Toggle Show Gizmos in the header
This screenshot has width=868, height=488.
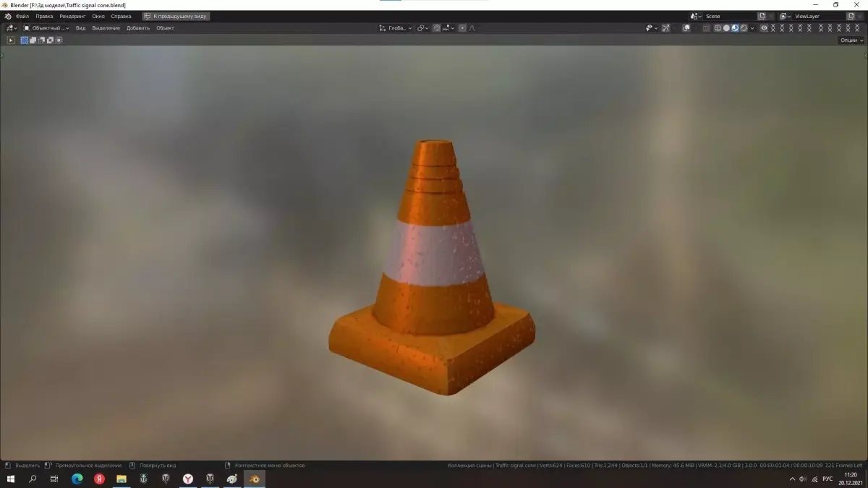[x=665, y=28]
